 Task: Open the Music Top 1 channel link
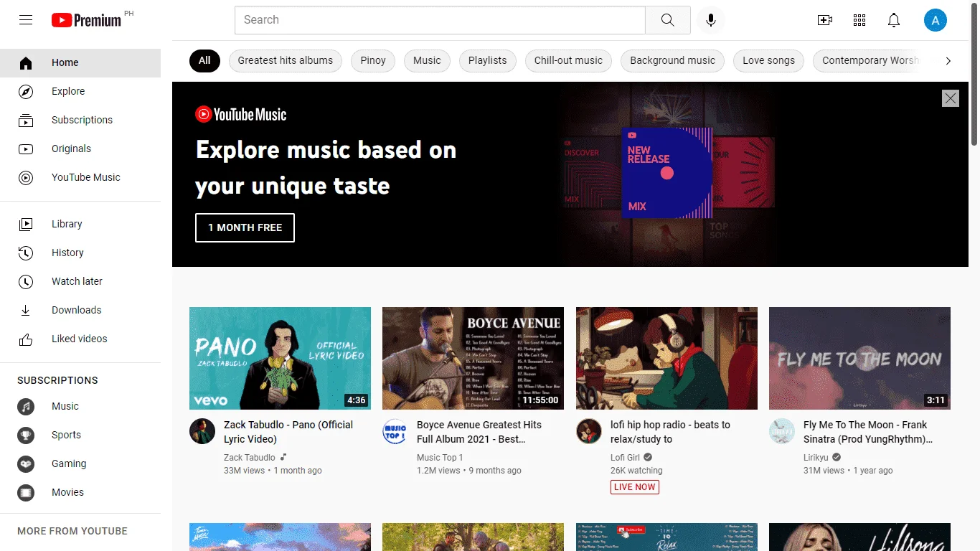click(440, 457)
